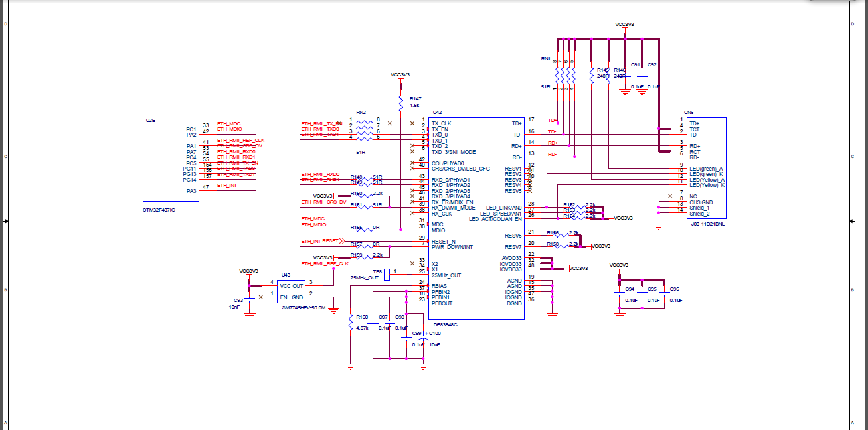The width and height of the screenshot is (868, 430).
Task: Select the CRS/CRS_DV/LED_CFG pin label
Action: [461, 169]
